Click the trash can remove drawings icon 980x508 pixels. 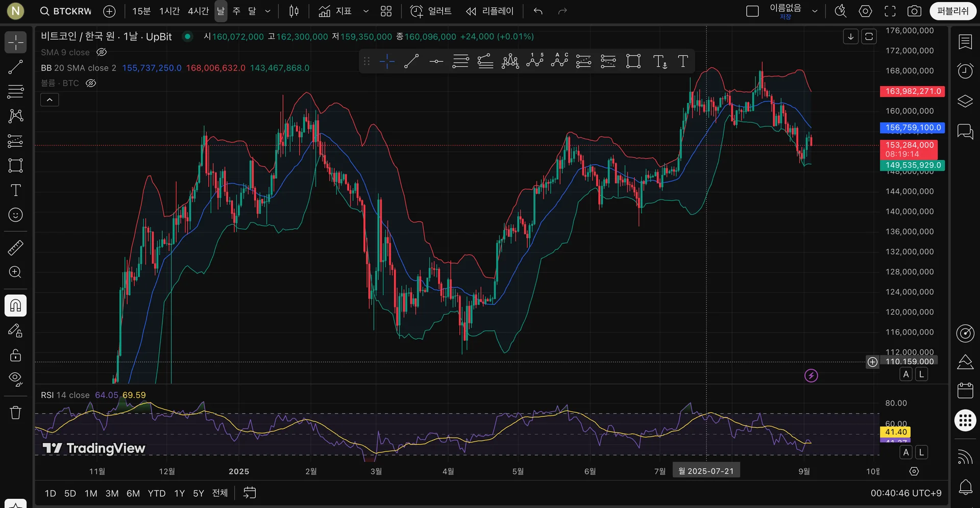pyautogui.click(x=15, y=413)
